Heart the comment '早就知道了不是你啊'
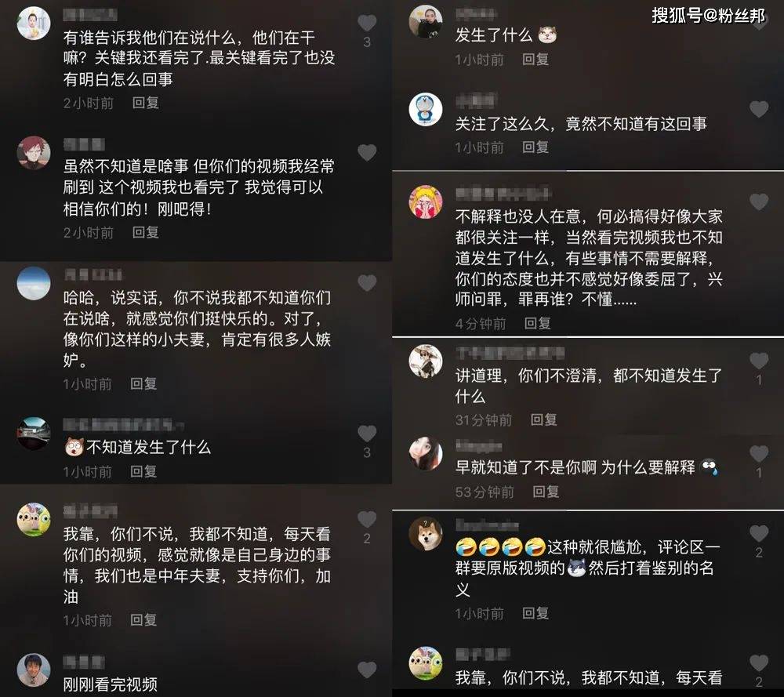This screenshot has width=784, height=697. (x=759, y=453)
